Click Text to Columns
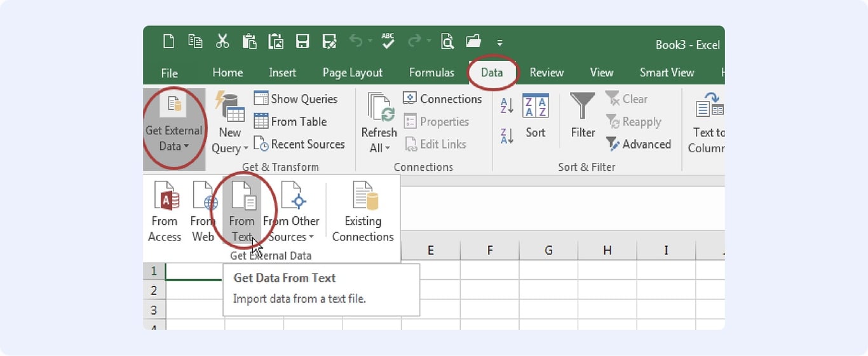 click(x=707, y=124)
